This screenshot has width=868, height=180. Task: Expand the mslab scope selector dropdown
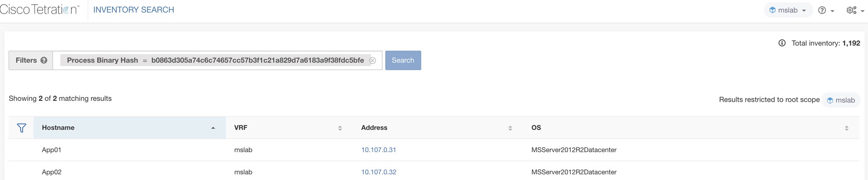tap(788, 10)
